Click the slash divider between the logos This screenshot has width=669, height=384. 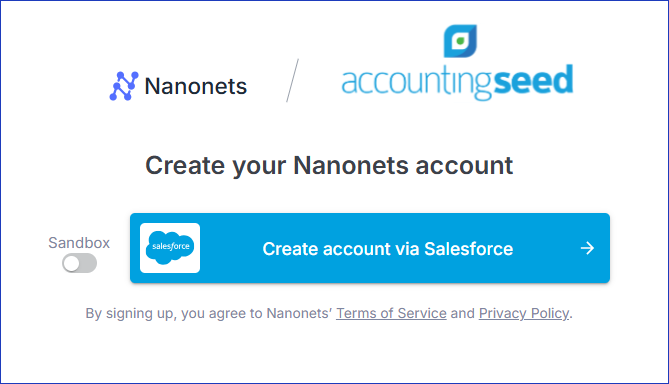pos(292,80)
